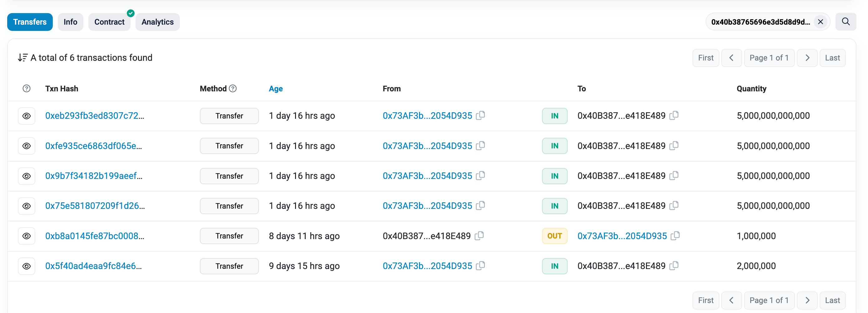Click the top Page 1 of 1 indicator
This screenshot has width=868, height=313.
point(769,58)
